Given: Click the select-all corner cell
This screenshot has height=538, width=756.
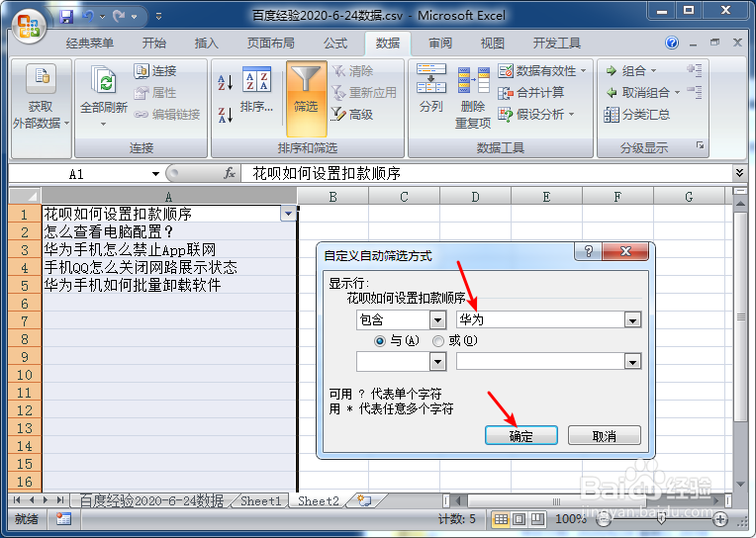Looking at the screenshot, I should coord(25,196).
